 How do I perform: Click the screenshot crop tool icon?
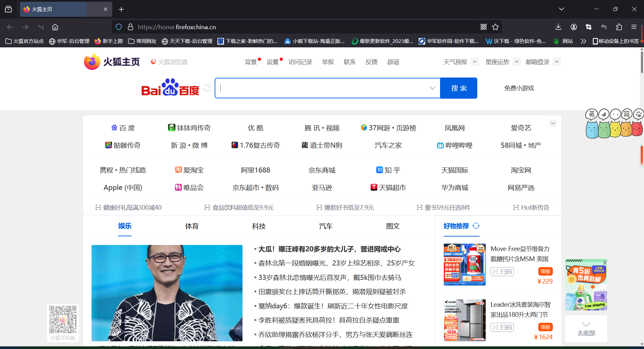point(589,27)
